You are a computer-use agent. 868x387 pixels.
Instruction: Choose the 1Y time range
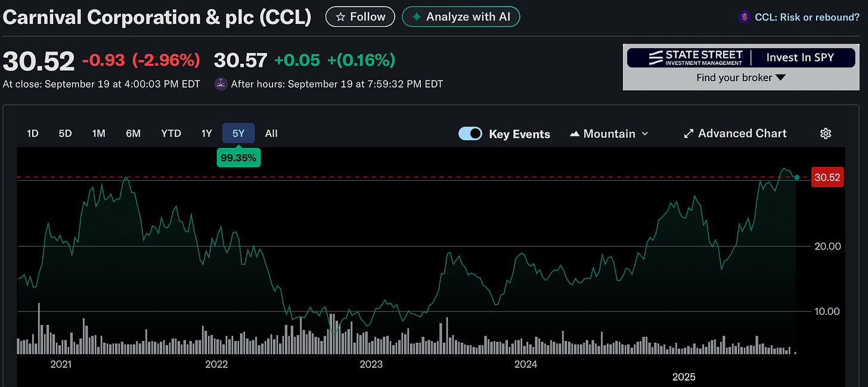click(206, 134)
